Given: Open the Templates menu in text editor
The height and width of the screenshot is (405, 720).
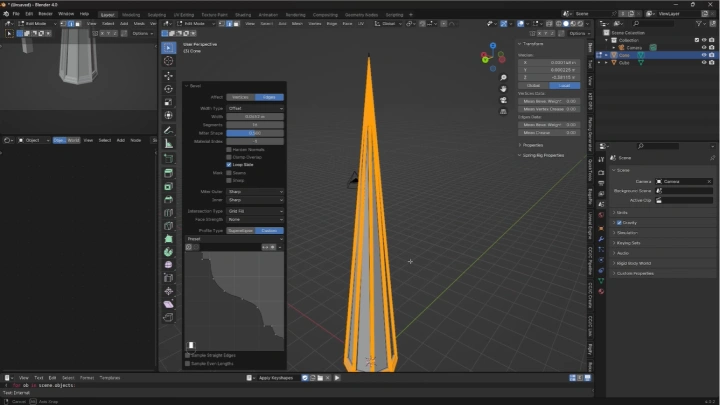Looking at the screenshot, I should coord(110,378).
